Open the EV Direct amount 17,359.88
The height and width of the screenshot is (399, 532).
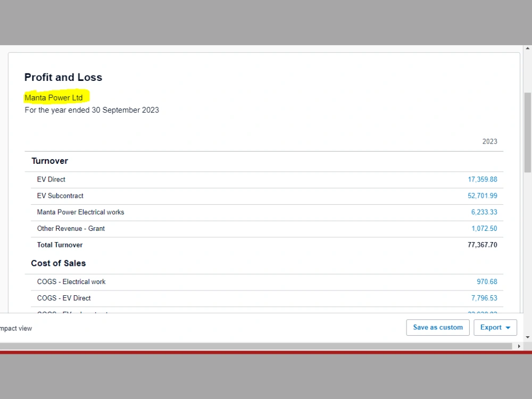pyautogui.click(x=483, y=179)
